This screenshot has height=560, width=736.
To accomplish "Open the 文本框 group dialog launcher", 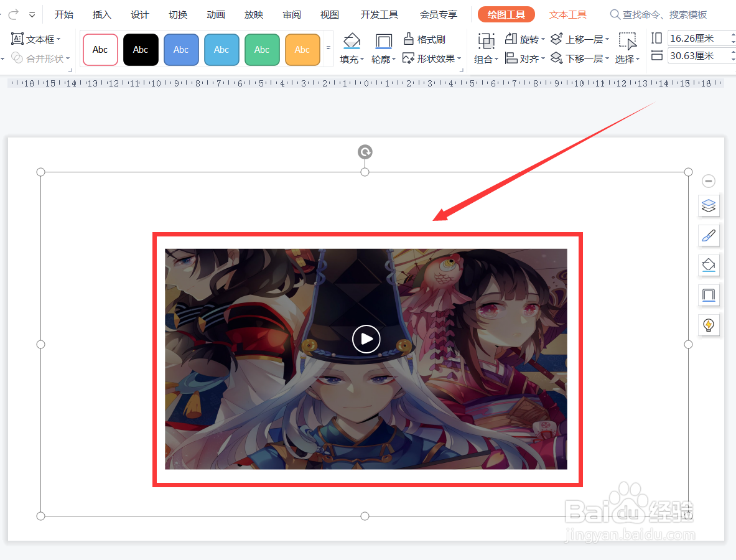I will coord(70,70).
